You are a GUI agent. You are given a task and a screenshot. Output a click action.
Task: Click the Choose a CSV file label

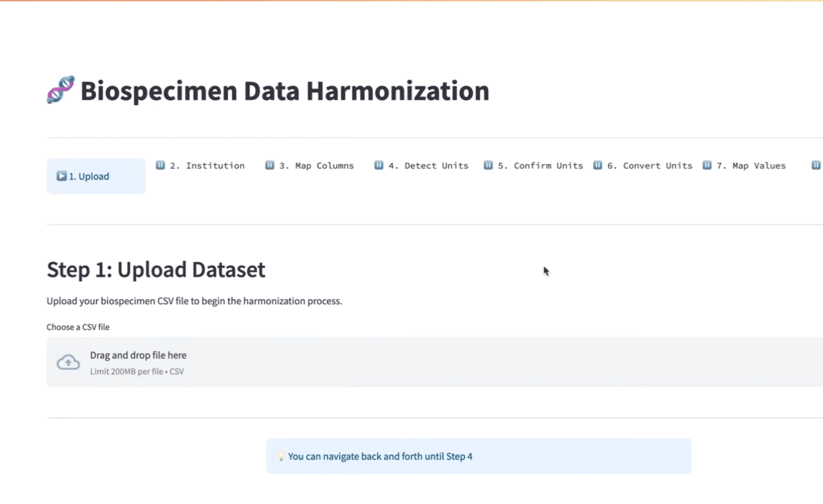tap(78, 327)
